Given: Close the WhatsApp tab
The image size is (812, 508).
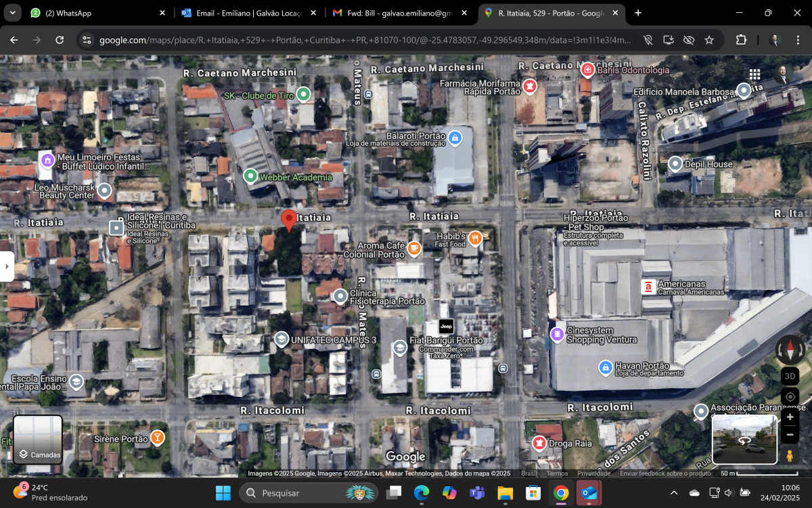Looking at the screenshot, I should pyautogui.click(x=162, y=13).
